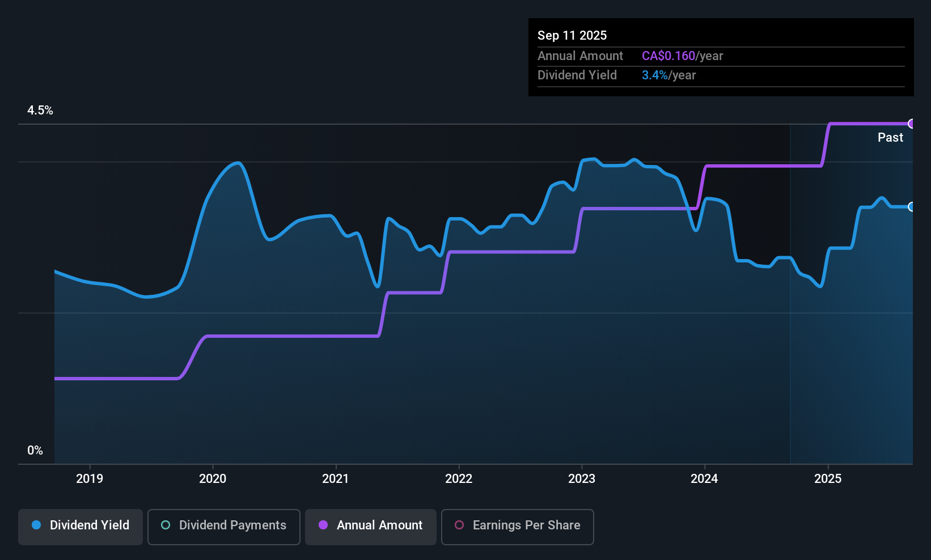Select the 2019 label on the time axis
This screenshot has height=560, width=931.
[x=90, y=478]
